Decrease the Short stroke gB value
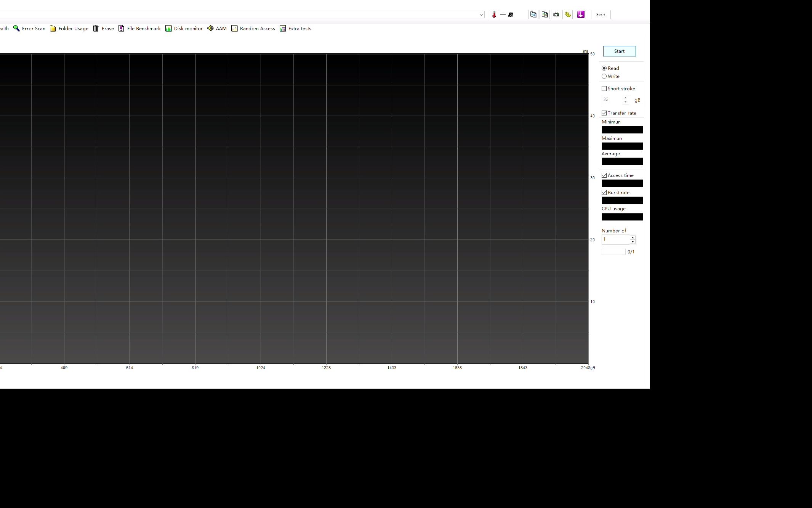812x508 pixels. (625, 102)
